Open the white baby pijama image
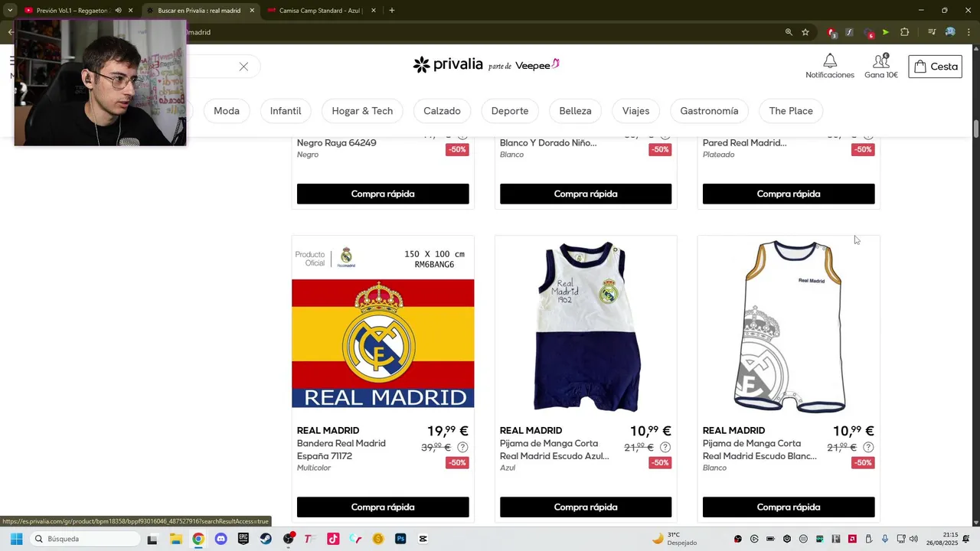The width and height of the screenshot is (980, 551). point(789,325)
